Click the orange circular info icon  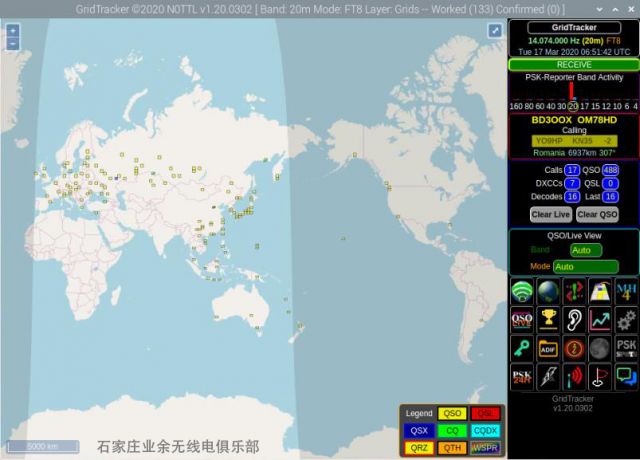point(574,349)
